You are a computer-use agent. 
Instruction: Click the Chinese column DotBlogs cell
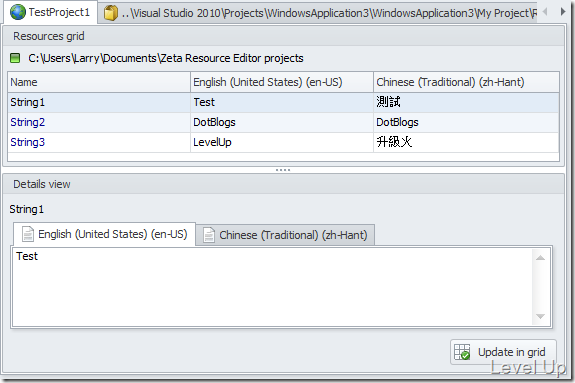[x=466, y=122]
